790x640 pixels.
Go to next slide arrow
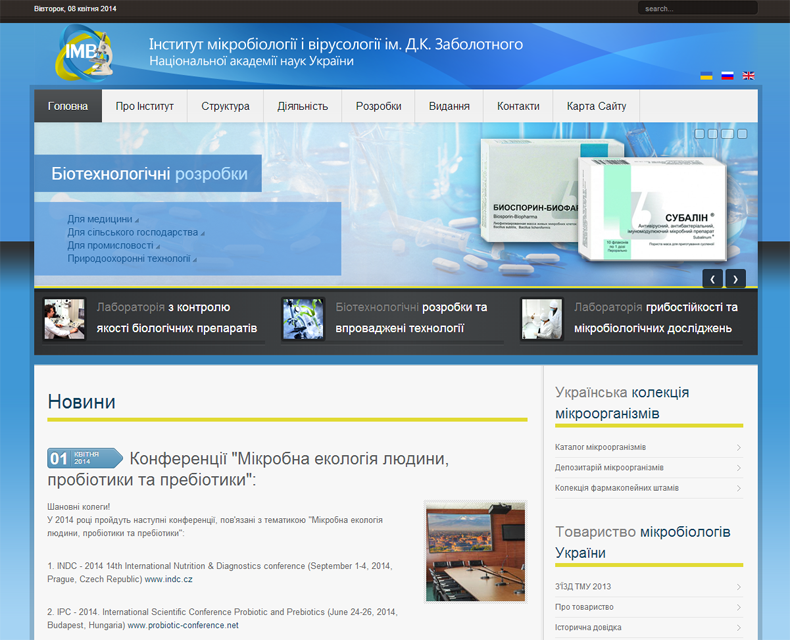736,279
